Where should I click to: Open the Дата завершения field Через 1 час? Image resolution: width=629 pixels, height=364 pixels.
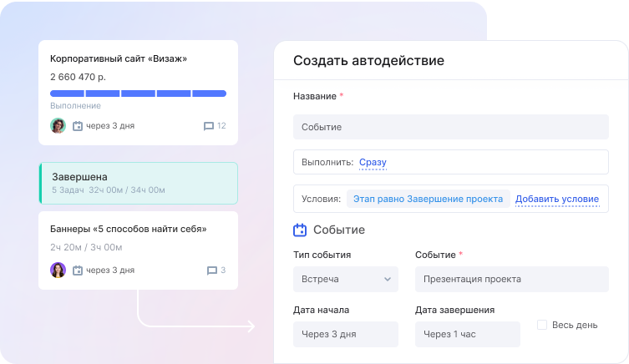[467, 334]
